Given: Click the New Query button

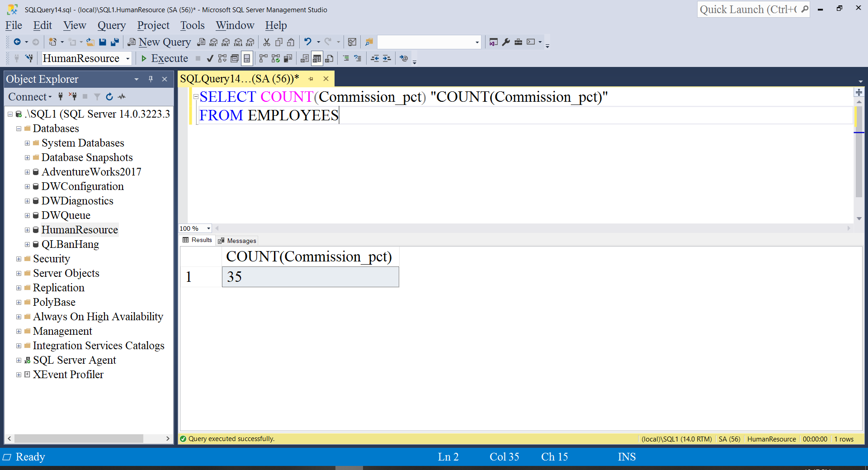Looking at the screenshot, I should pyautogui.click(x=160, y=42).
